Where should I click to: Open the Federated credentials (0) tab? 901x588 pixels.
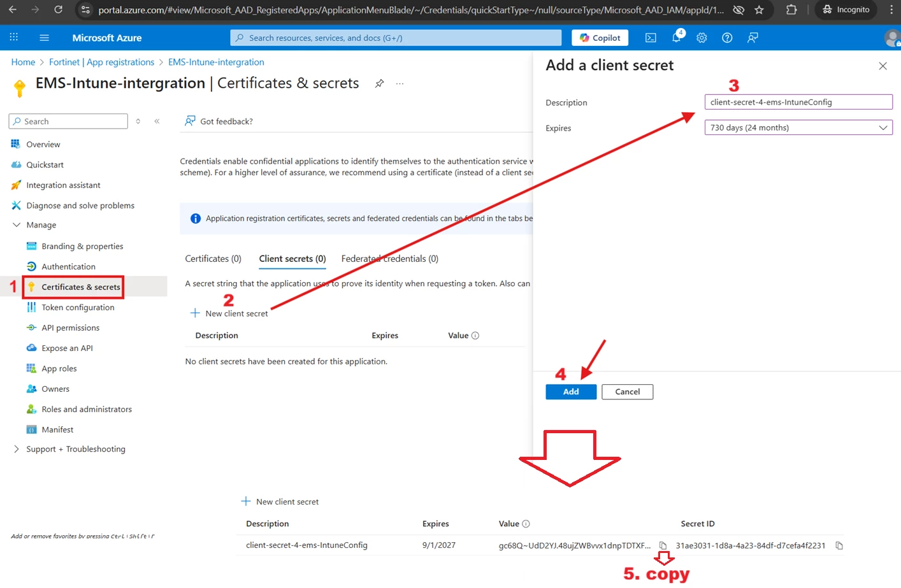click(390, 259)
